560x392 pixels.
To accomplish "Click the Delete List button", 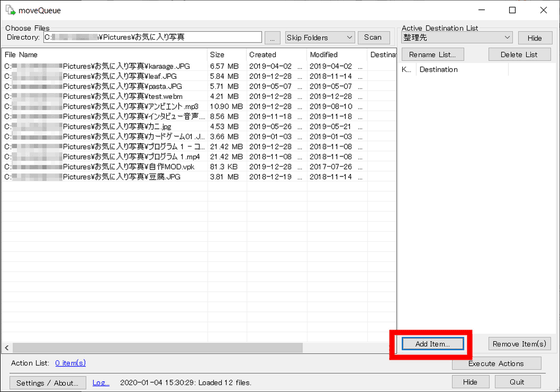I will point(519,55).
